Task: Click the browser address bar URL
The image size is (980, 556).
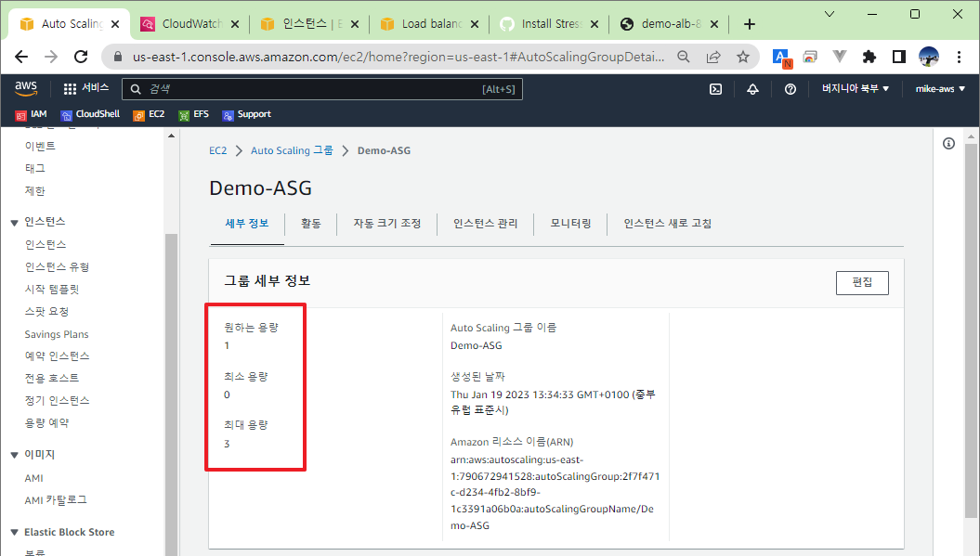Action: pyautogui.click(x=398, y=57)
